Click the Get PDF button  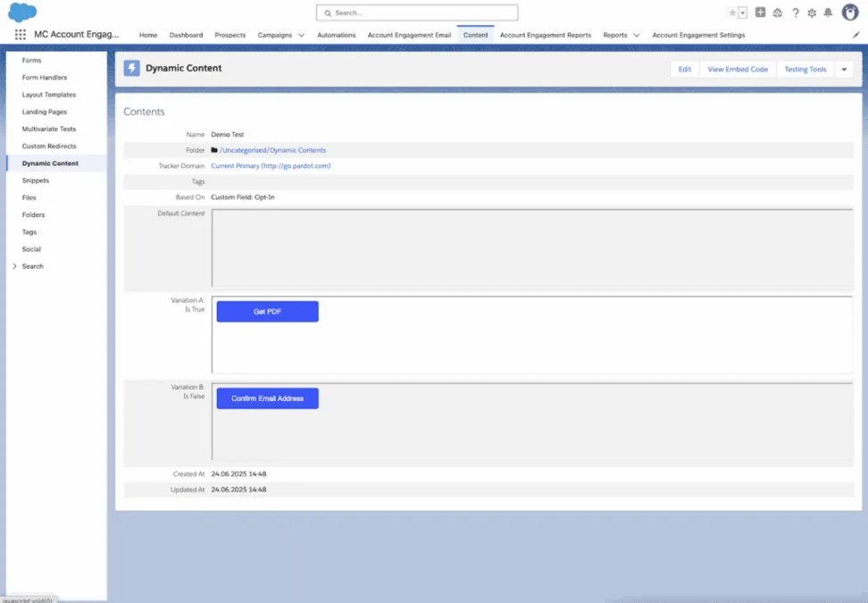[x=267, y=311]
